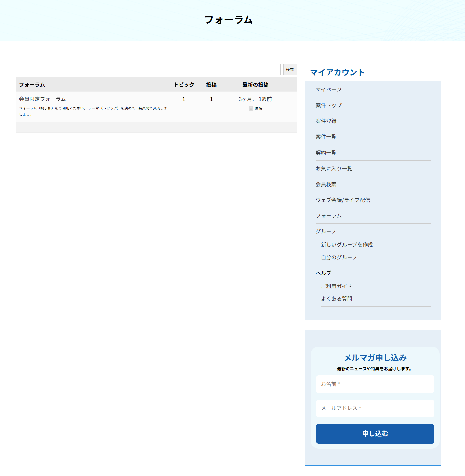Open the 会員限定フォーラム forum link
The width and height of the screenshot is (465, 476).
[42, 99]
